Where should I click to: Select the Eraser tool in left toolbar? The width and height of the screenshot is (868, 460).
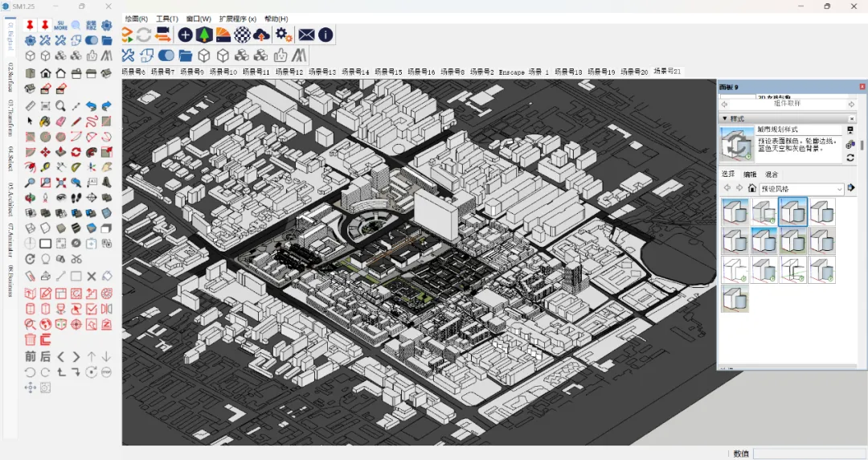point(61,121)
